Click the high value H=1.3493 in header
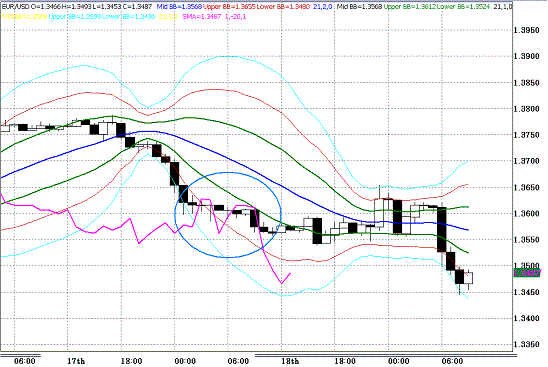The width and height of the screenshot is (548, 367). 77,7
